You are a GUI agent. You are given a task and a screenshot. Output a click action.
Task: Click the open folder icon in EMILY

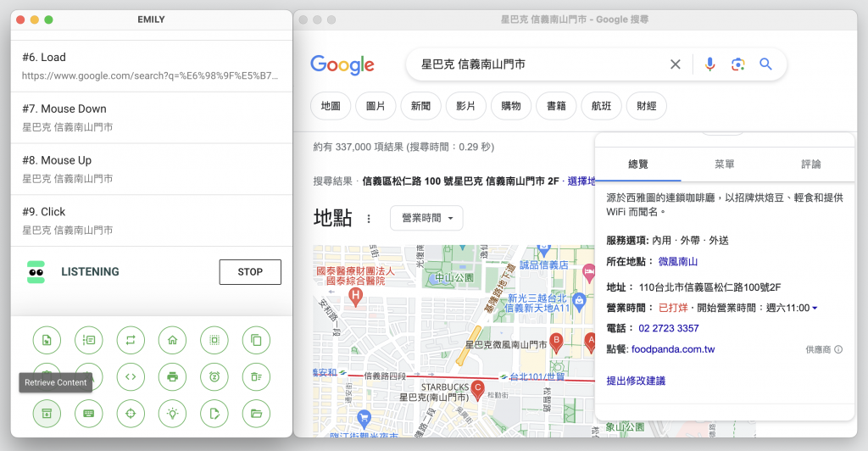(256, 414)
